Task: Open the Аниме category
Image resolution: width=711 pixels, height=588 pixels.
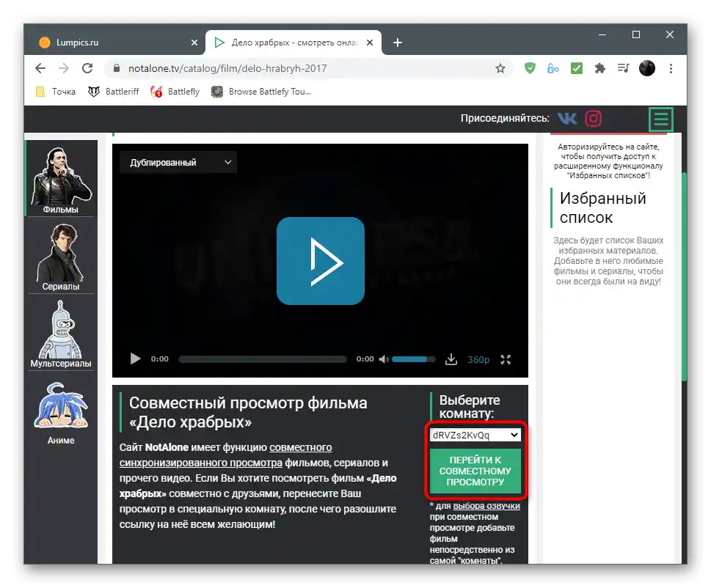Action: point(61,414)
